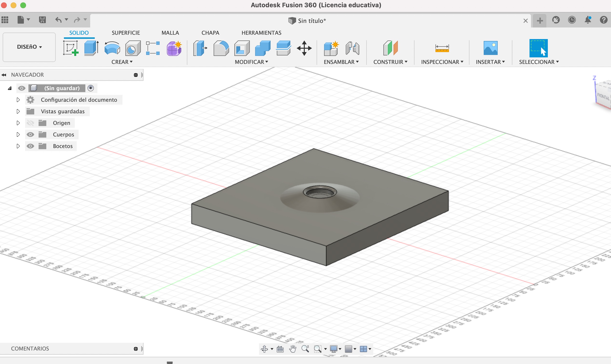Start a new sketch with Create Sketch
The width and height of the screenshot is (611, 364).
click(x=71, y=48)
